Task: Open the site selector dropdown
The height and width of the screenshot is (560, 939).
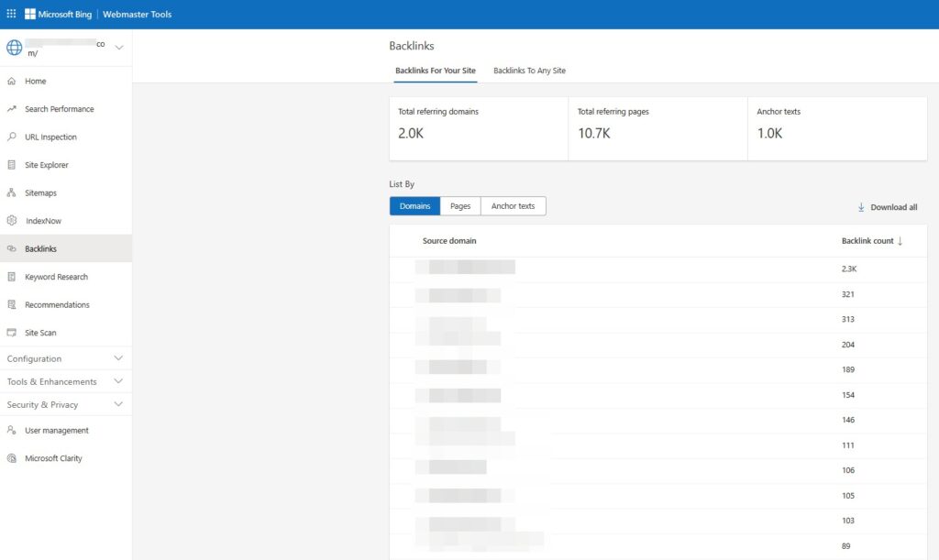Action: click(x=119, y=47)
